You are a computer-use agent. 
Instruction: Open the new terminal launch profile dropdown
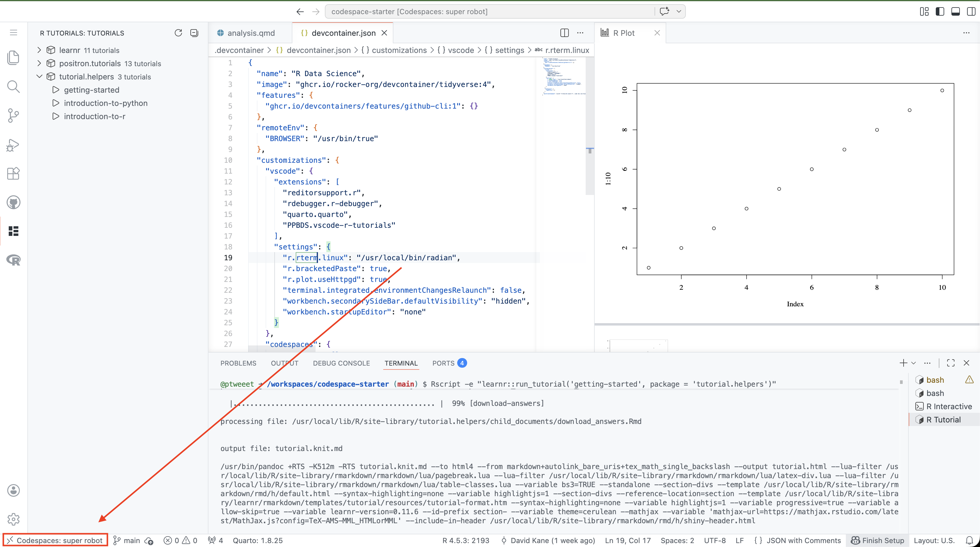pyautogui.click(x=914, y=363)
